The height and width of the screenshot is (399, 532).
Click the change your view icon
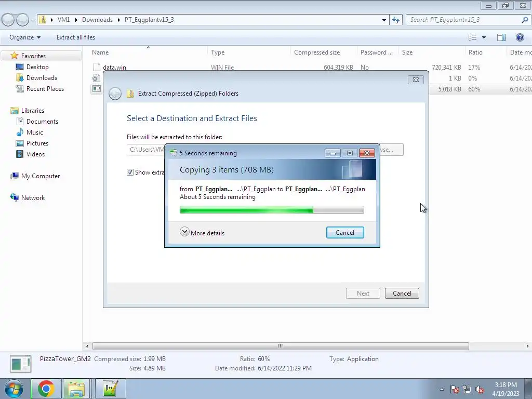click(x=473, y=37)
